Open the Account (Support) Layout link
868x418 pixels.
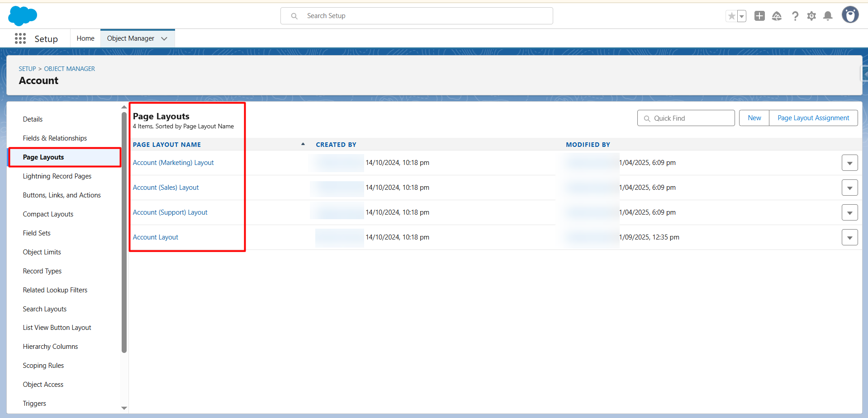pos(170,212)
